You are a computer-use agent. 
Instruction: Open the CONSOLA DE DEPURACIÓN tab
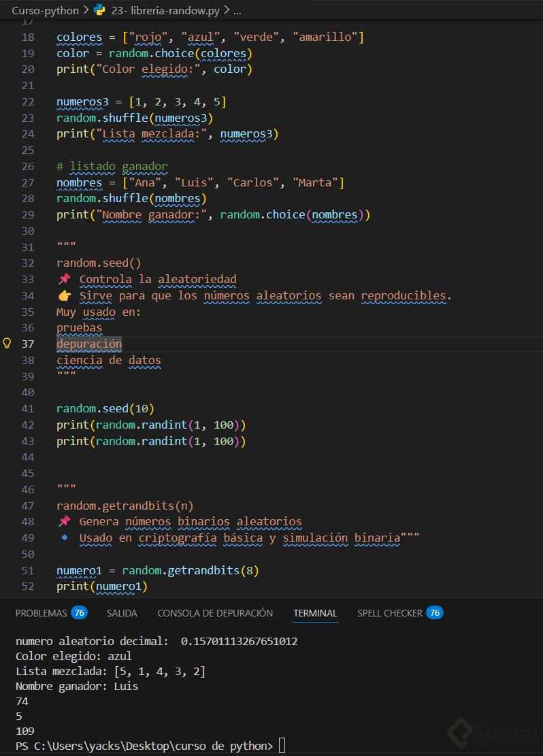pos(215,613)
